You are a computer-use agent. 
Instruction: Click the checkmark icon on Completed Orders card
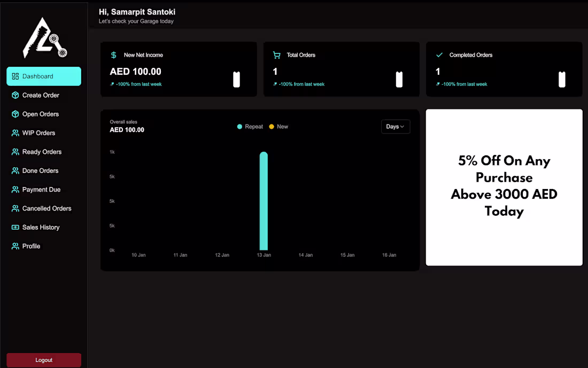coord(439,54)
